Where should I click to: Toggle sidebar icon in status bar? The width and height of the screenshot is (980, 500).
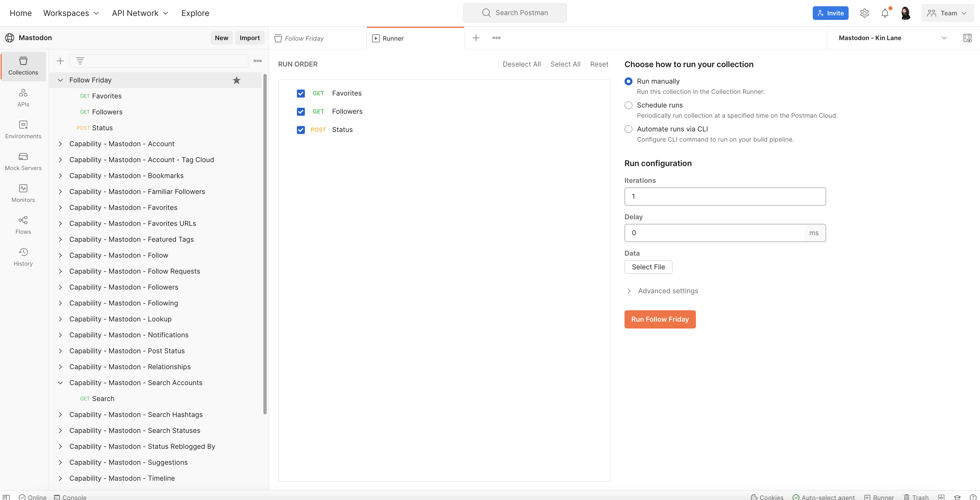coord(7,497)
